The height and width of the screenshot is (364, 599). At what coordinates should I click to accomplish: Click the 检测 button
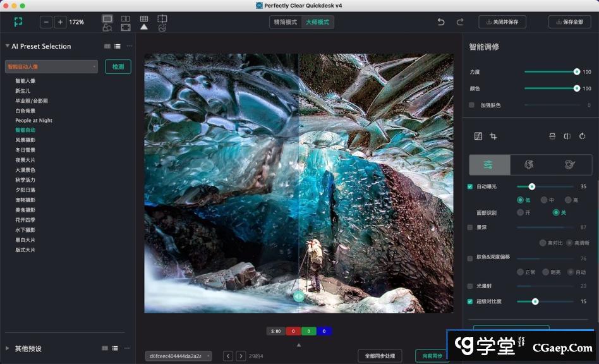[x=118, y=66]
